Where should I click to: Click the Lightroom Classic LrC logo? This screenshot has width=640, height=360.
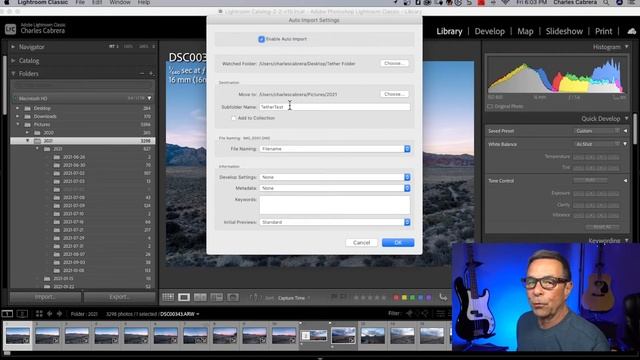click(x=10, y=29)
